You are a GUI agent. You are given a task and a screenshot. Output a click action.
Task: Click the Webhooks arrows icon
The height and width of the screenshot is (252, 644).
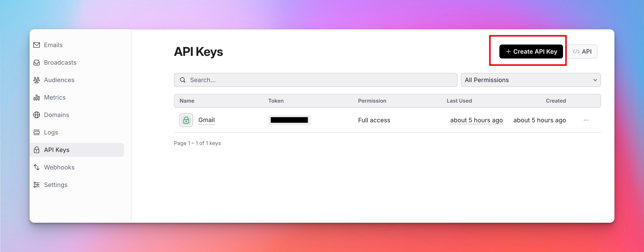tap(36, 167)
